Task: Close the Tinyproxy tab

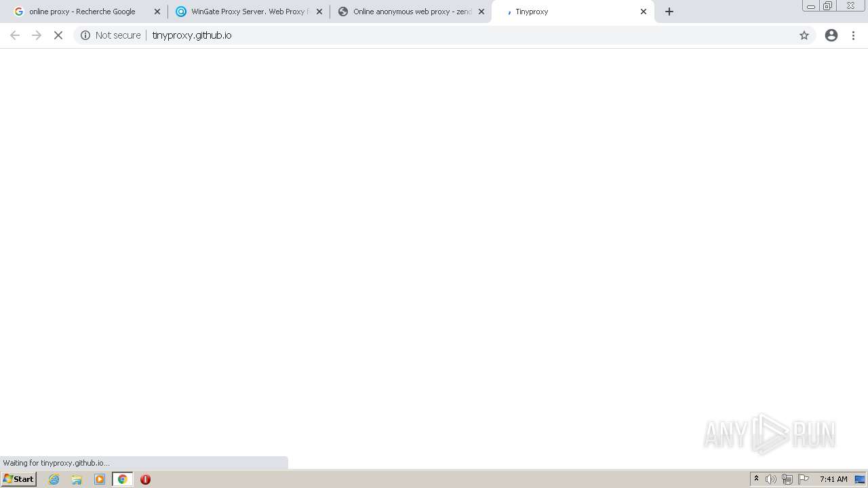Action: pyautogui.click(x=644, y=12)
